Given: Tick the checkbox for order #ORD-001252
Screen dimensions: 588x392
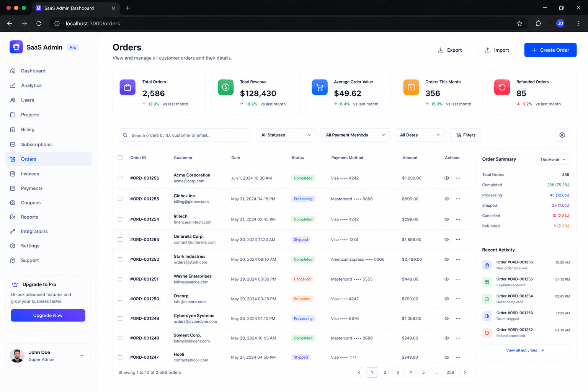Looking at the screenshot, I should point(120,259).
